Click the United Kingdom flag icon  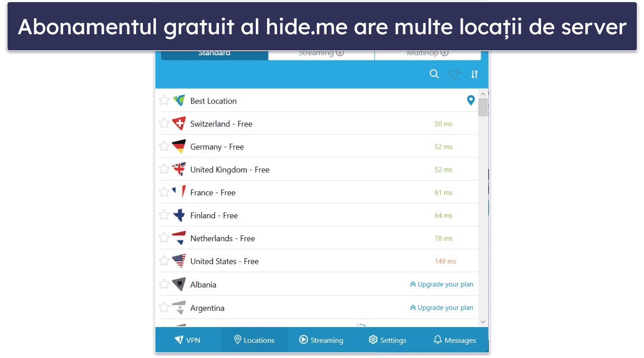(179, 169)
